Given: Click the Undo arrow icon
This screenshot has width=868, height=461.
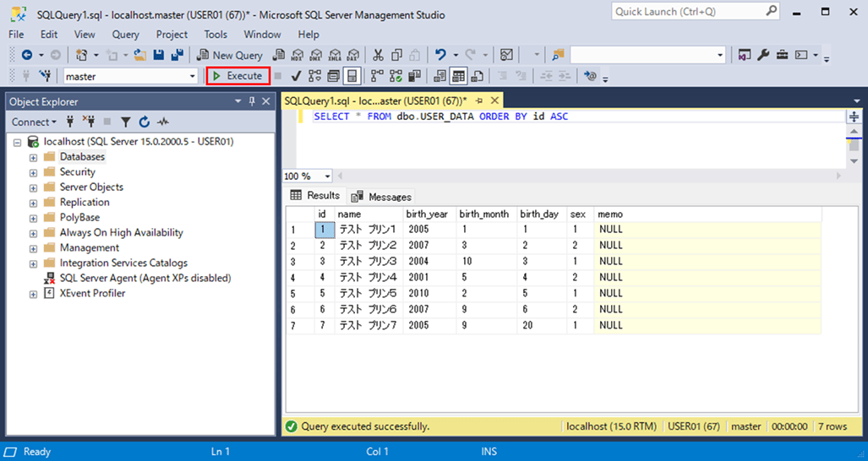Looking at the screenshot, I should pyautogui.click(x=440, y=55).
